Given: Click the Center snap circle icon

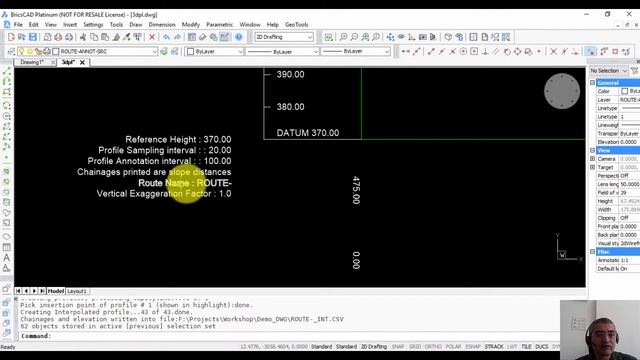Looking at the screenshot, I should pyautogui.click(x=463, y=51).
